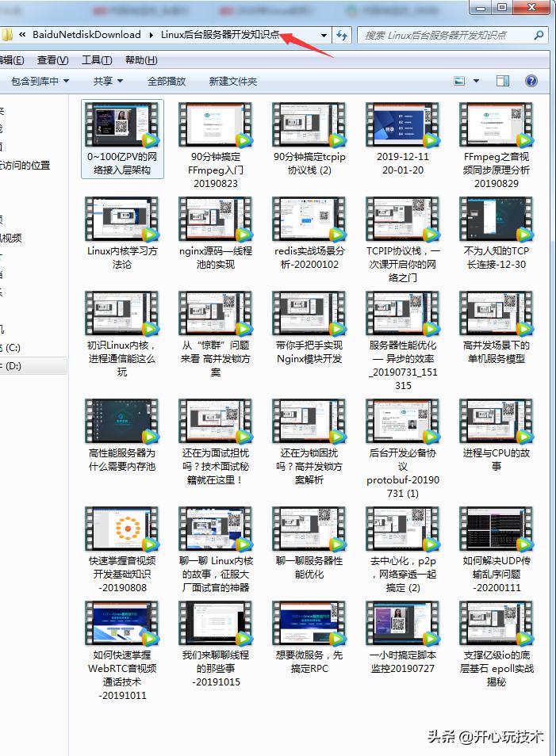Select the Linux内核学习方法论 video file
556x756 pixels.
[x=122, y=233]
